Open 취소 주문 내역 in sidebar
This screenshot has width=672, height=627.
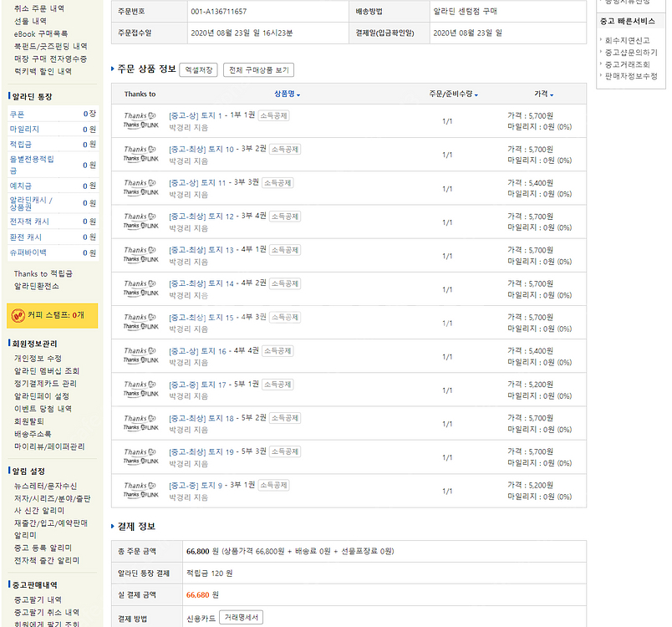tap(39, 8)
